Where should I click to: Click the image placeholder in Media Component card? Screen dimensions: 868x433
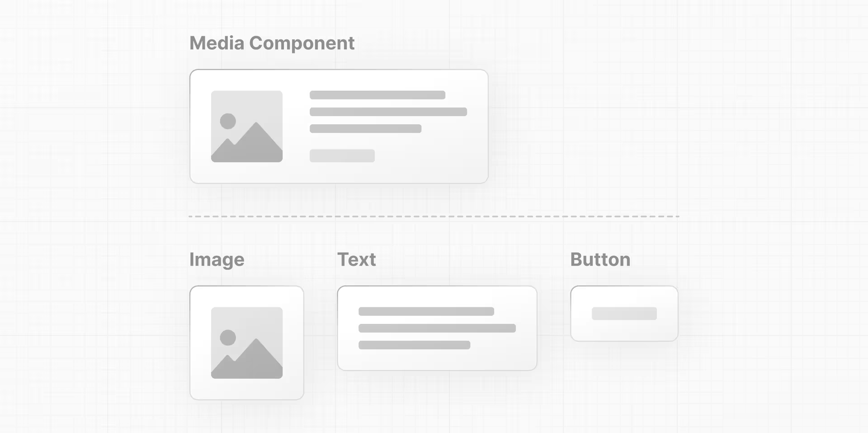[247, 127]
